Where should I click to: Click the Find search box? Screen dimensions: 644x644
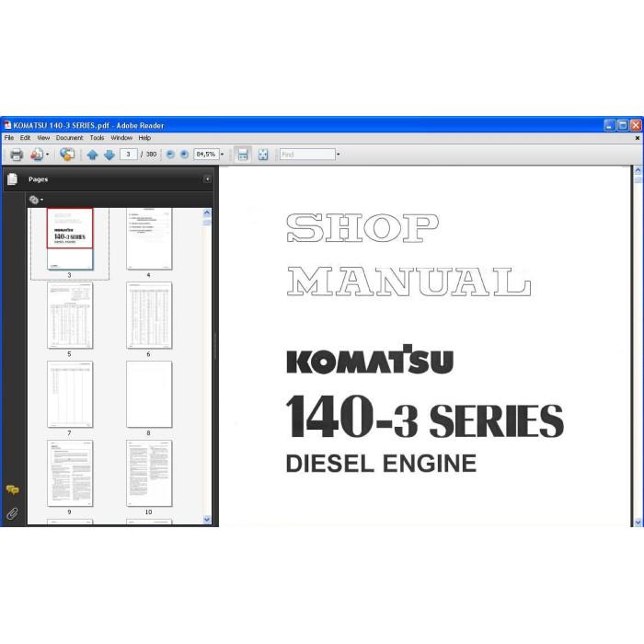point(307,155)
